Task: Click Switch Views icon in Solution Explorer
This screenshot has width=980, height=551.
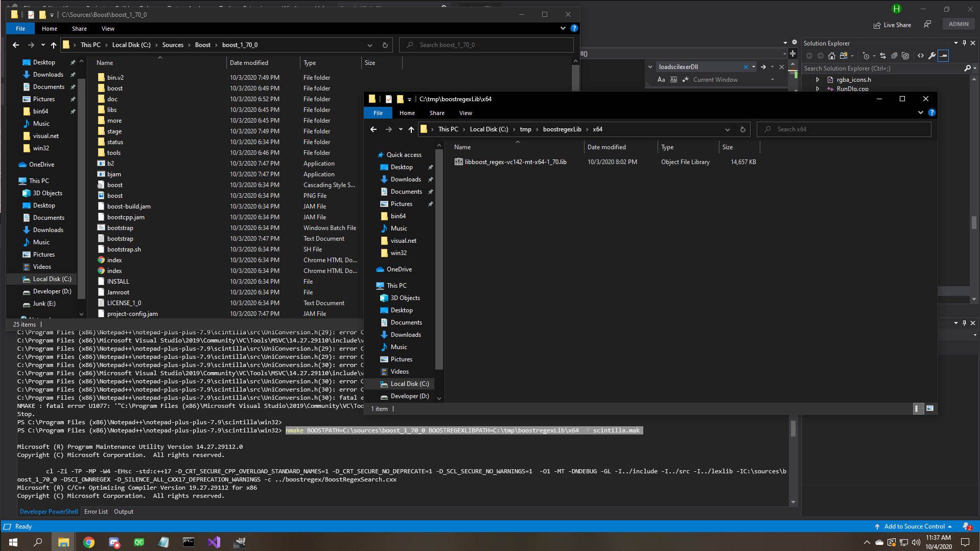Action: tap(843, 56)
